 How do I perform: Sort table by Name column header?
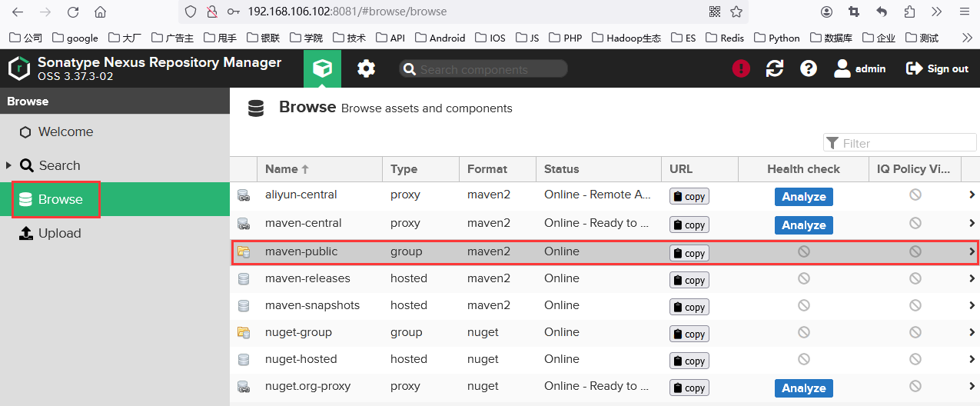click(281, 169)
